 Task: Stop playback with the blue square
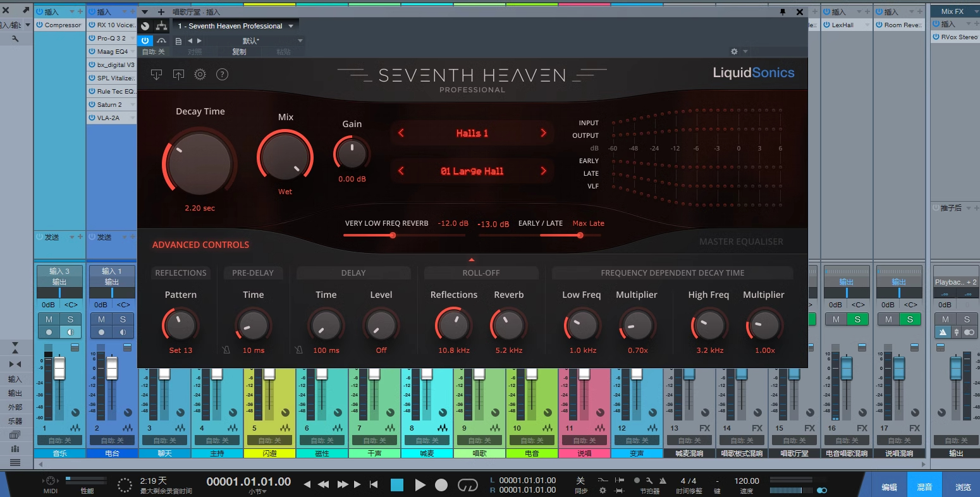pos(397,485)
